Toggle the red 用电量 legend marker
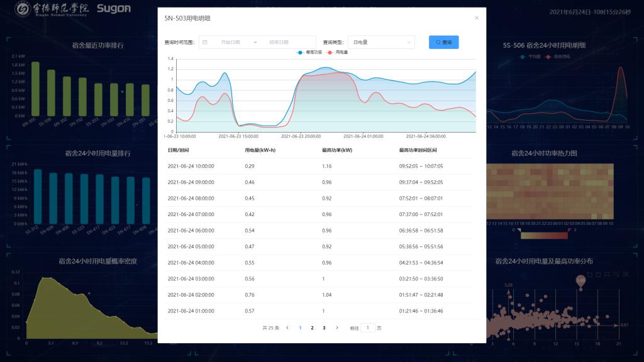This screenshot has width=644, height=362. tap(330, 52)
